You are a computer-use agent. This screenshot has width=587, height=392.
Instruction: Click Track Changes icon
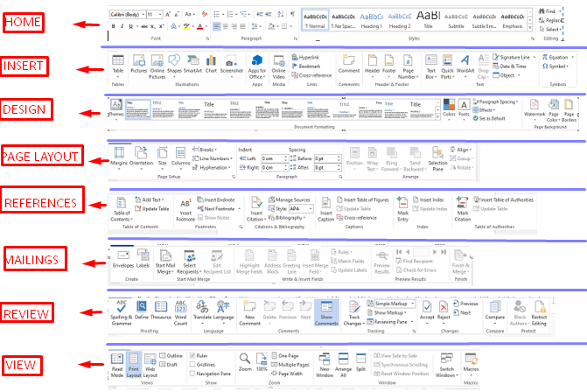coord(354,313)
